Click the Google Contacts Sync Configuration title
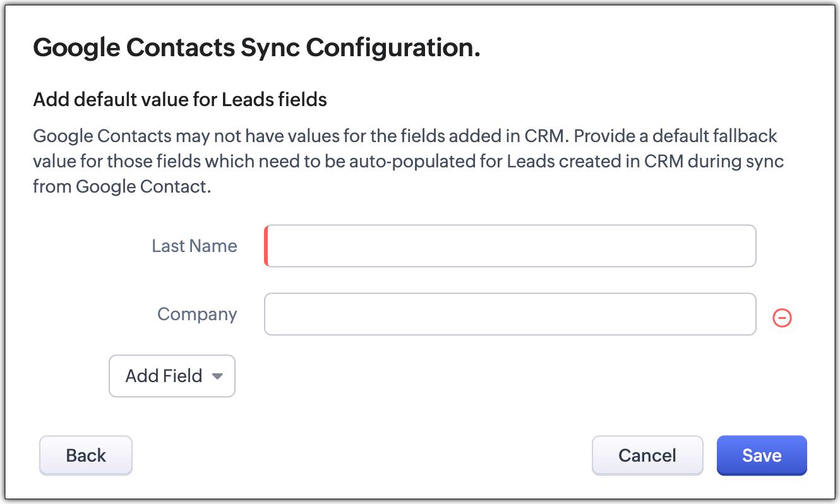The width and height of the screenshot is (840, 504). pos(256,49)
